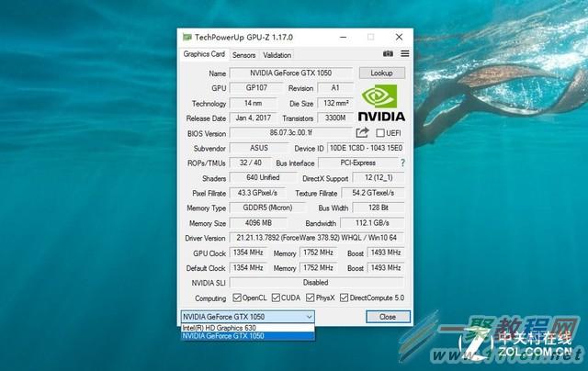Click the BIOS Version field 86.07.3c.00.1f

[x=291, y=133]
